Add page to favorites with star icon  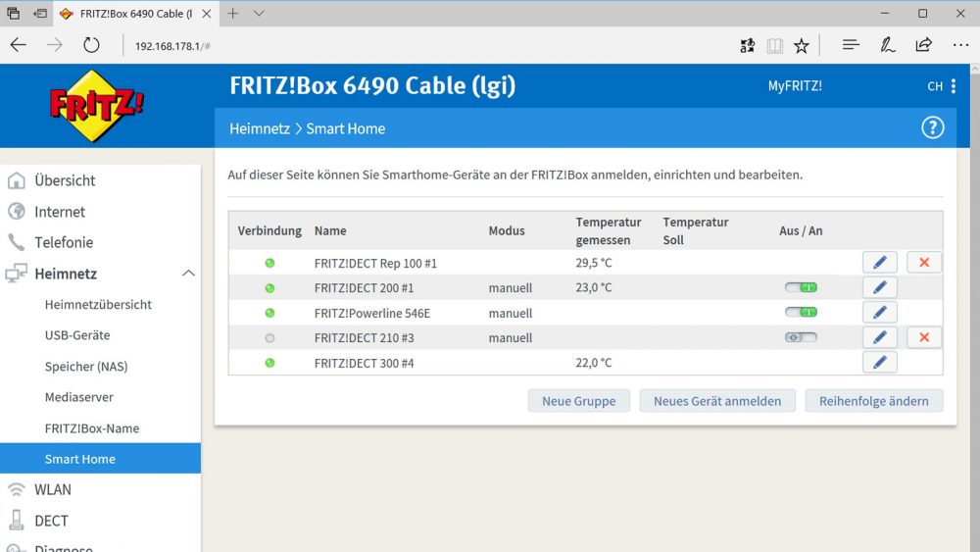[802, 45]
